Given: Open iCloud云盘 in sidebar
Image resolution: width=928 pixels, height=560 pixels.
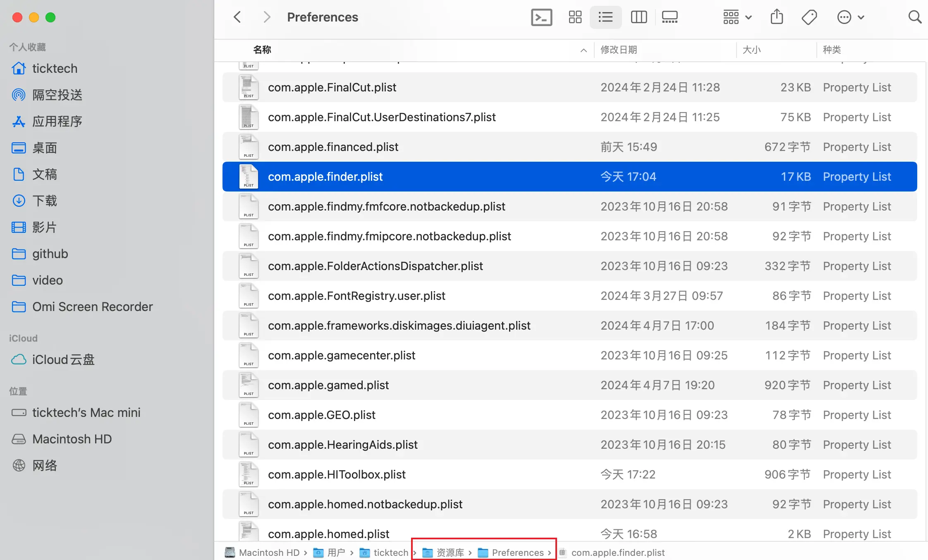Looking at the screenshot, I should [53, 359].
